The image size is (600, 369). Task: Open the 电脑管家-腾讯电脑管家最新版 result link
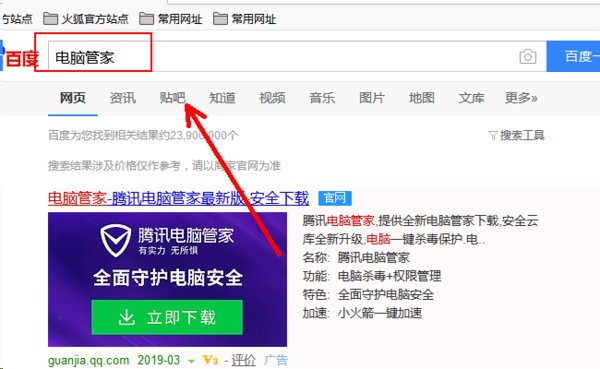coord(178,198)
